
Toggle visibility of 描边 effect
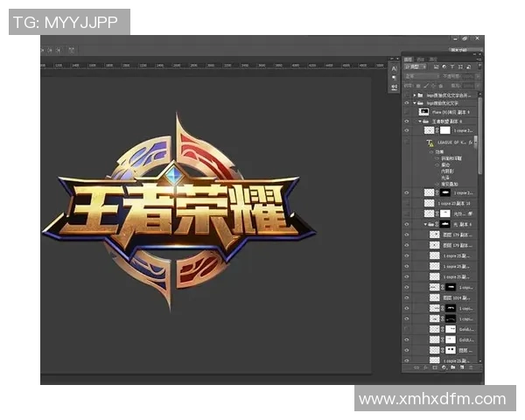[x=437, y=164]
